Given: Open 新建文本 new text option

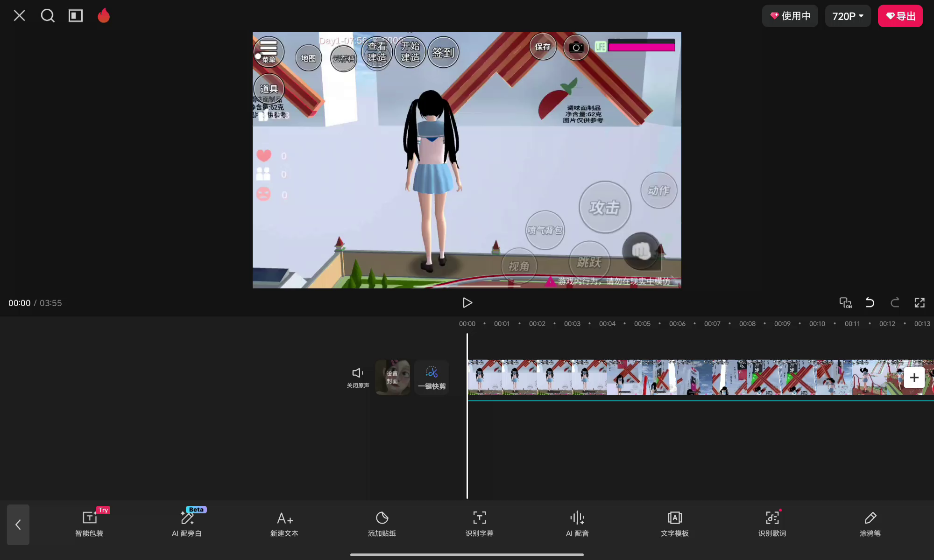Looking at the screenshot, I should (284, 524).
